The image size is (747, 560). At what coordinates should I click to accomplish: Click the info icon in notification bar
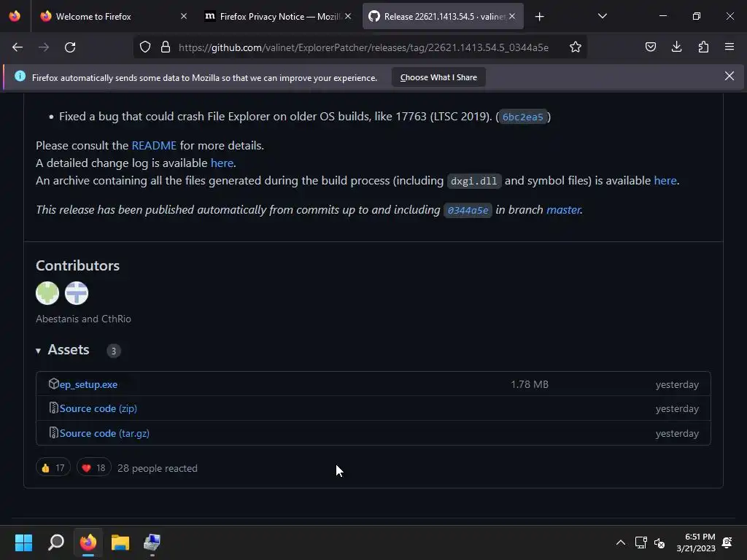coord(20,76)
